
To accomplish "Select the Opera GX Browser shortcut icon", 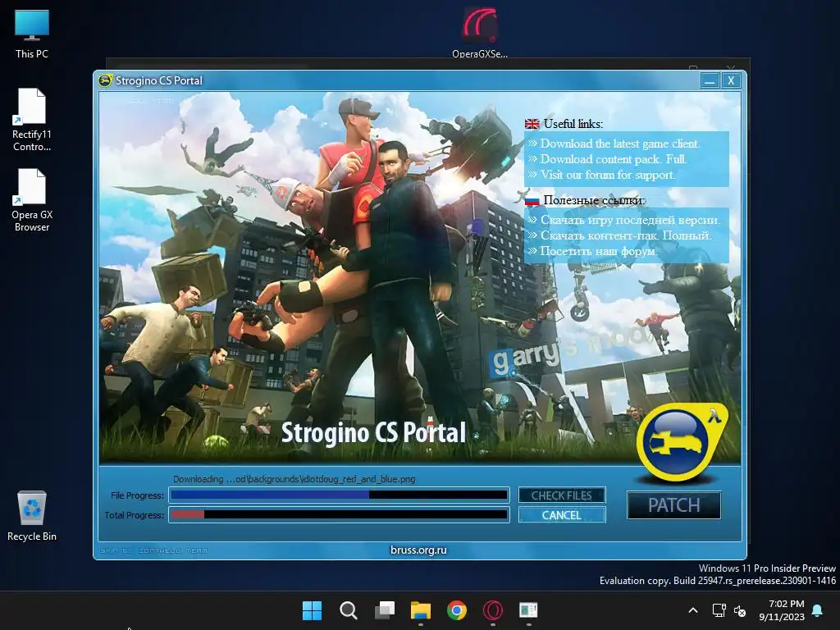I will click(x=32, y=200).
